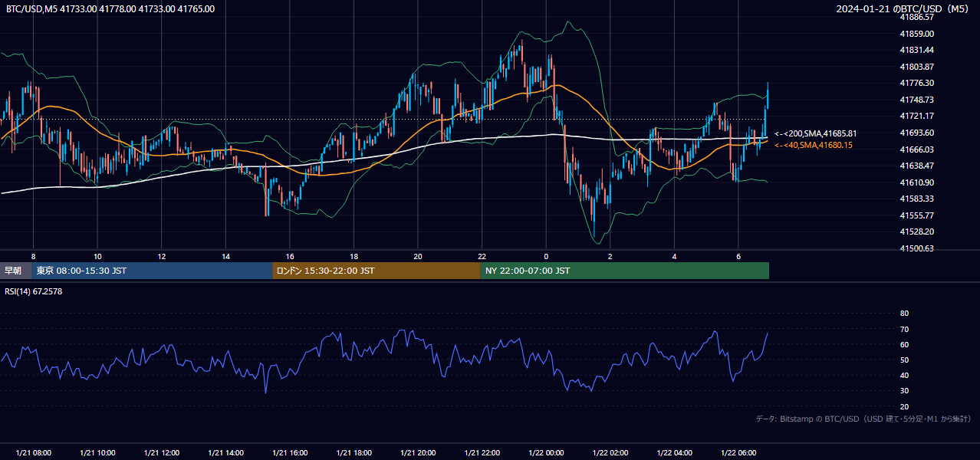
Task: Select the NY 22:00-07:00 JST session bar
Action: 625,271
